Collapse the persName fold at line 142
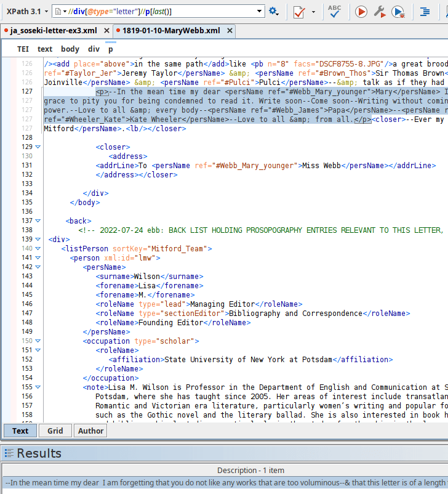448x494 pixels. coord(38,267)
